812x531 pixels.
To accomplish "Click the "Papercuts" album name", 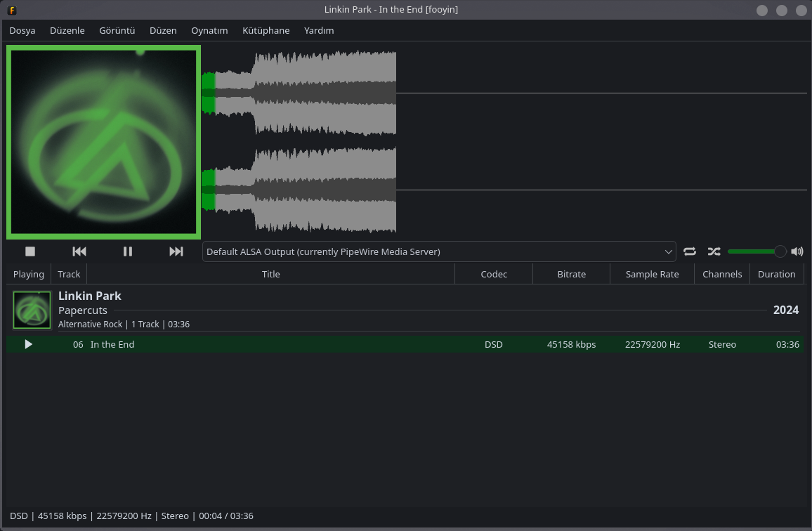I will click(x=83, y=310).
